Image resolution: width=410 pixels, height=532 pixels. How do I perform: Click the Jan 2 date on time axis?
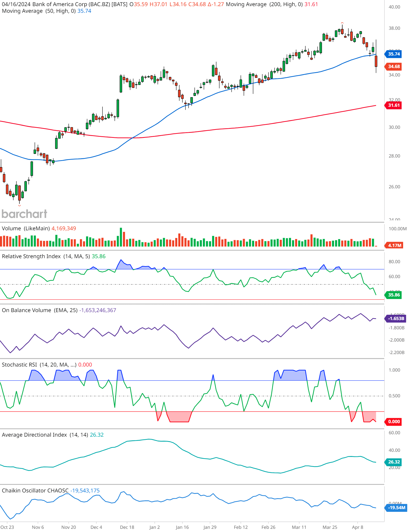pos(155,527)
